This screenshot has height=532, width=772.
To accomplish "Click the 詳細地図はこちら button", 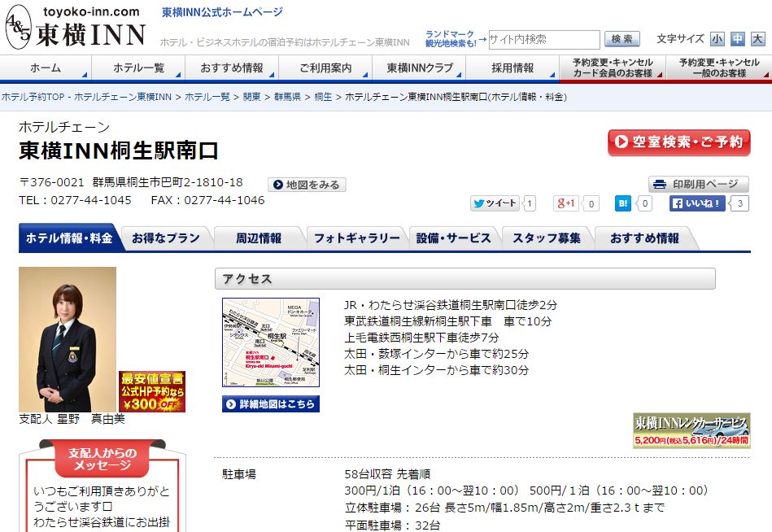I will click(x=271, y=404).
